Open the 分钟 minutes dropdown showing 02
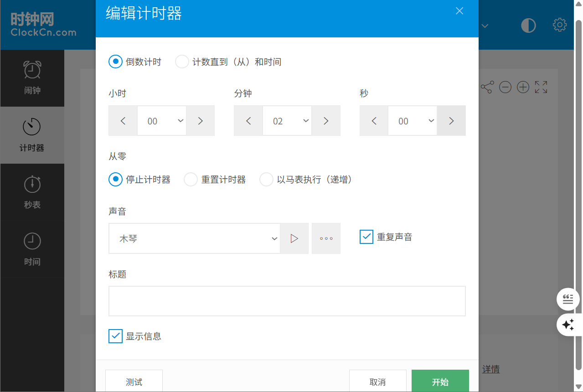Viewport: 583px width, 392px height. click(x=287, y=121)
